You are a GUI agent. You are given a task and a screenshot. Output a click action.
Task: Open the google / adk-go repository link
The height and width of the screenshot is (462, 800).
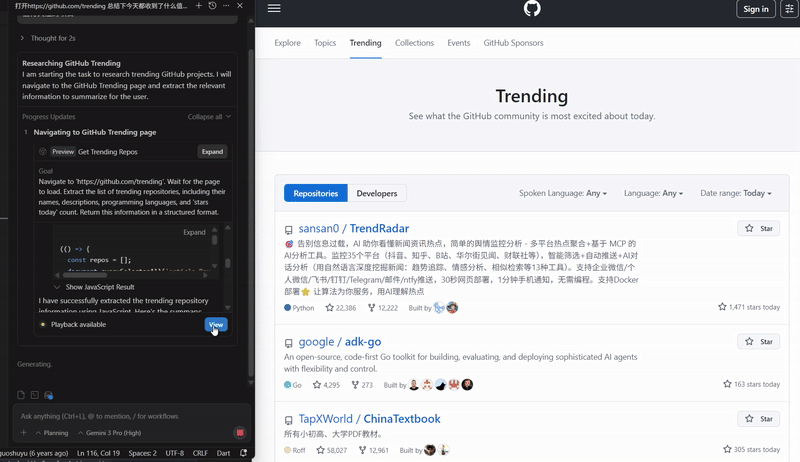point(340,342)
